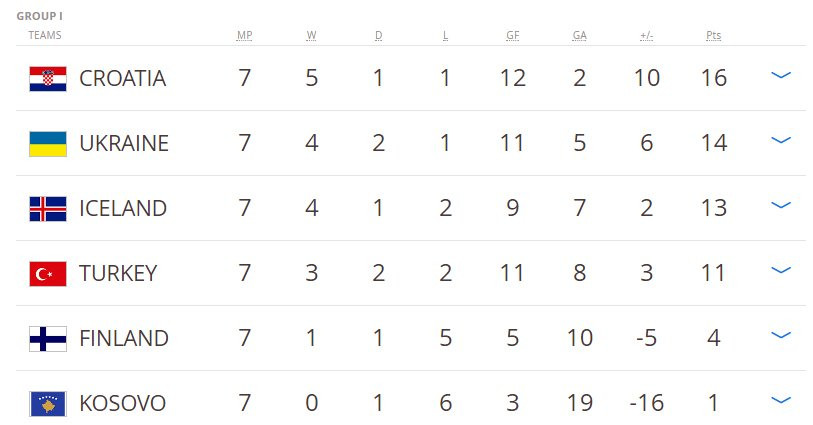The width and height of the screenshot is (813, 425).
Task: Open the KOSOVO team name link
Action: click(x=122, y=403)
